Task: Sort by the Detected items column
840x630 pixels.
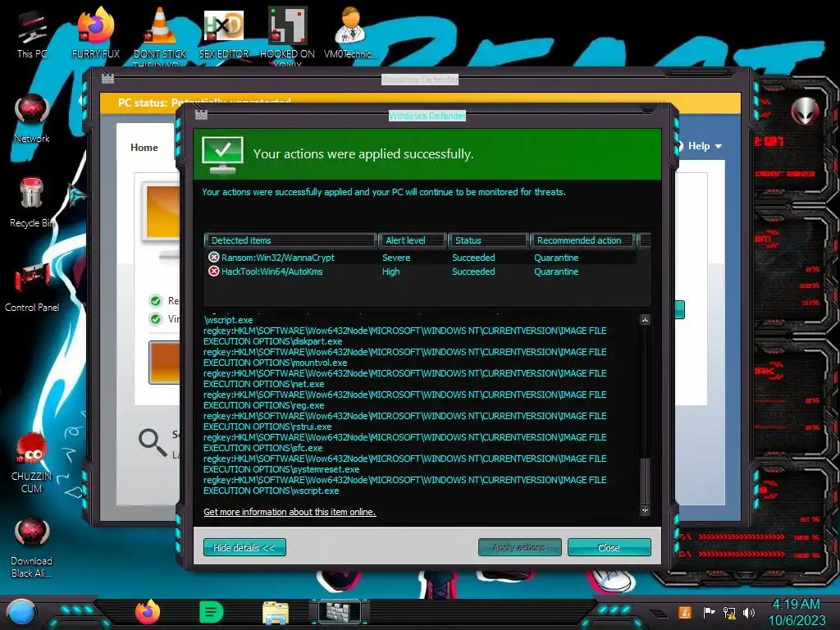Action: (290, 240)
